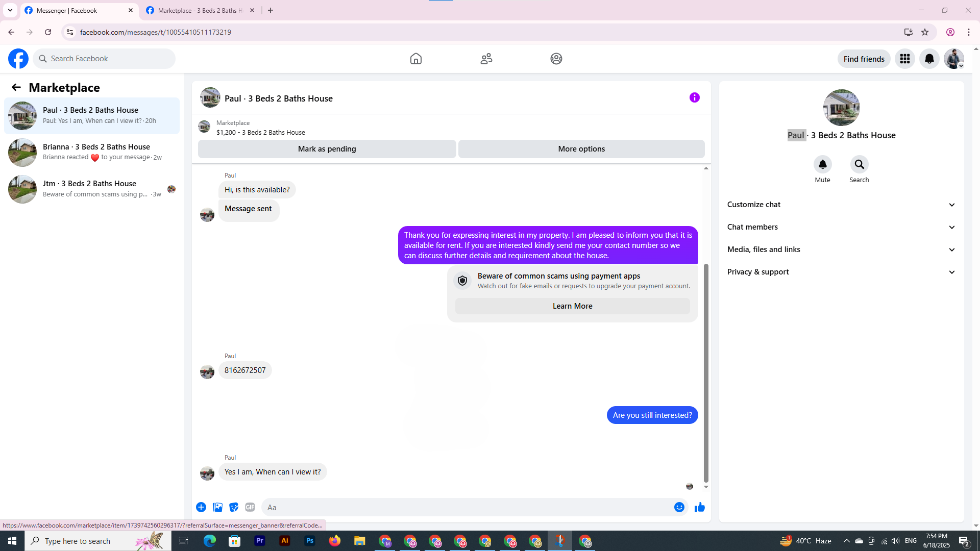Click chat scroll down arrow

click(x=706, y=487)
